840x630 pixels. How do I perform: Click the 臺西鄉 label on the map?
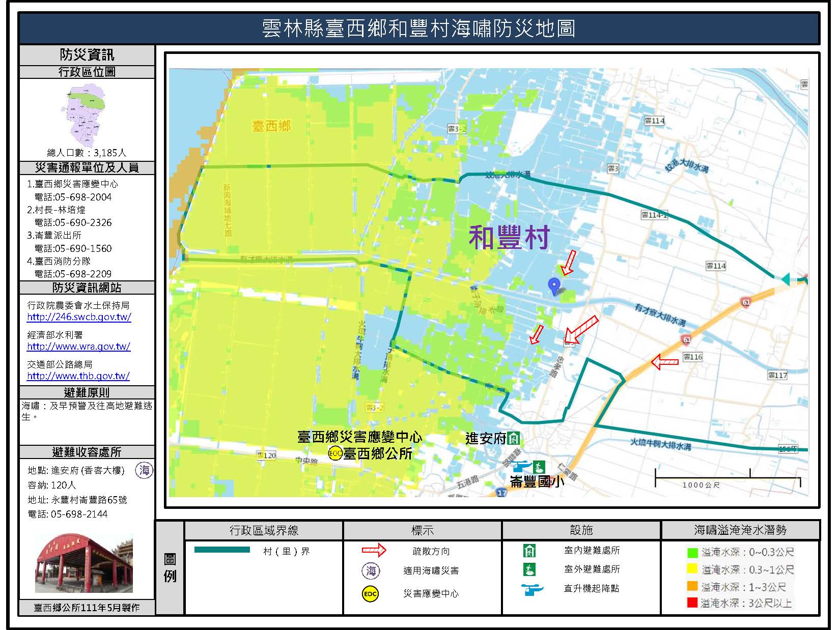[x=271, y=126]
